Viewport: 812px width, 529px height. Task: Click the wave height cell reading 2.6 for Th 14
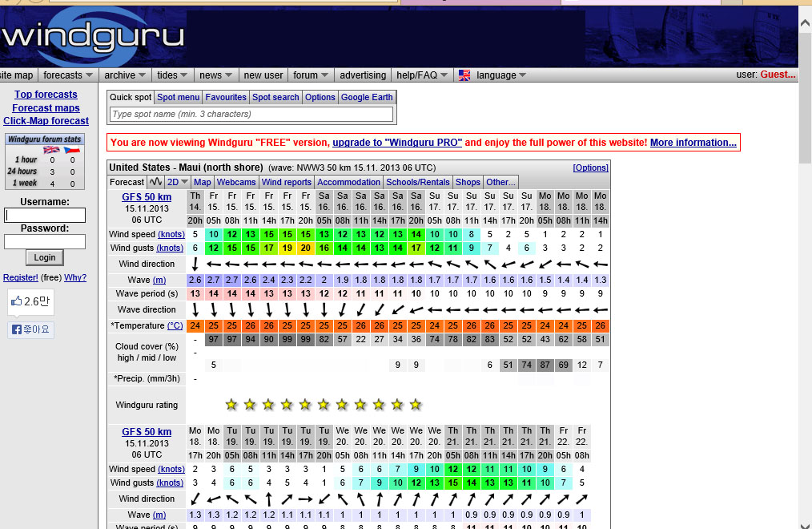click(x=195, y=280)
